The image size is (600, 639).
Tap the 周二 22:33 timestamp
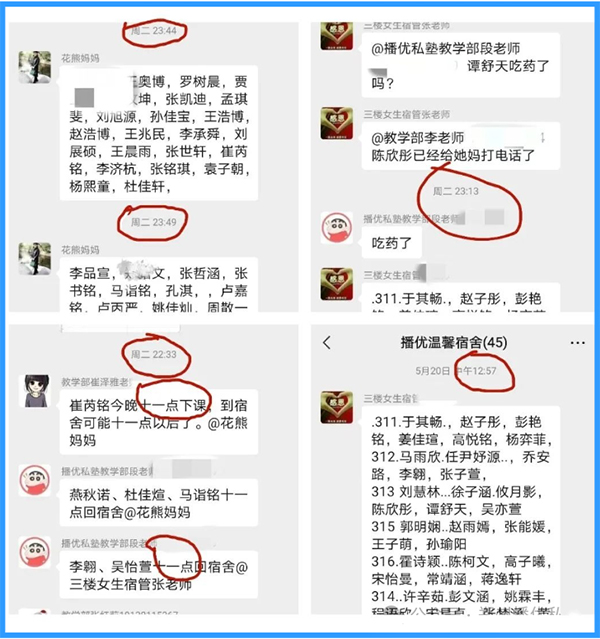pyautogui.click(x=154, y=355)
